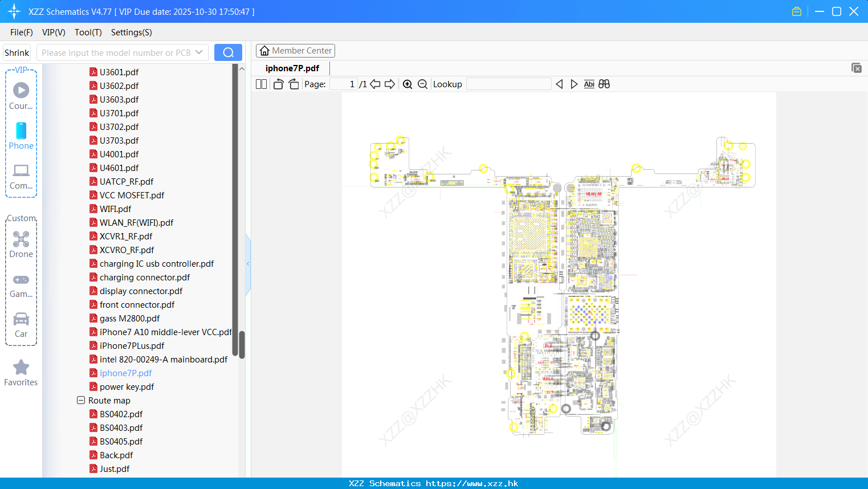Focus the model number search field
The image size is (868, 489).
pos(116,52)
